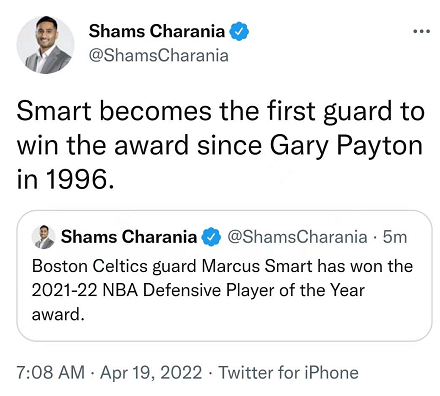The height and width of the screenshot is (396, 440).
Task: Open Shams Charania's large profile photo
Action: 45,45
